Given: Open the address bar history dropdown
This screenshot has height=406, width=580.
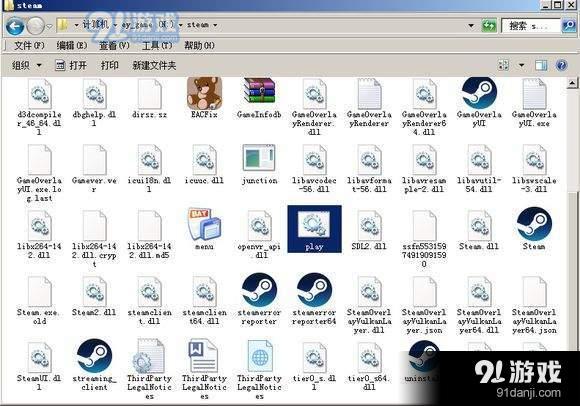Looking at the screenshot, I should point(471,26).
